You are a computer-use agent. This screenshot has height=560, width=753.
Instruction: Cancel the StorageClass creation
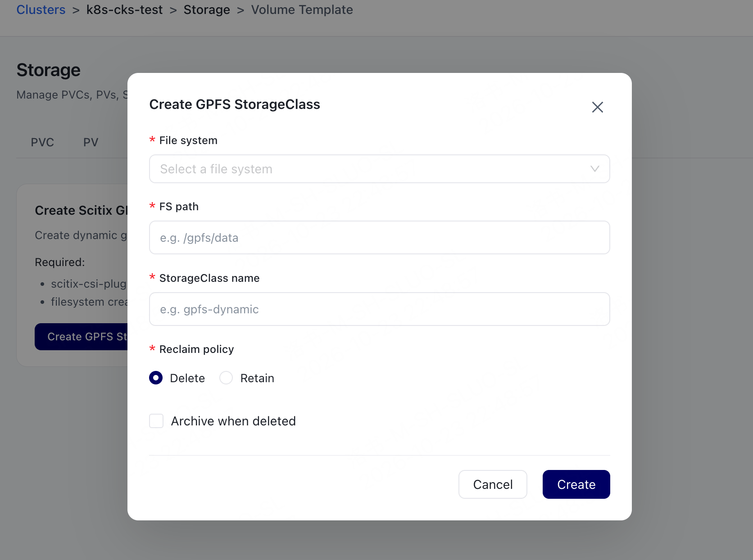pos(493,484)
